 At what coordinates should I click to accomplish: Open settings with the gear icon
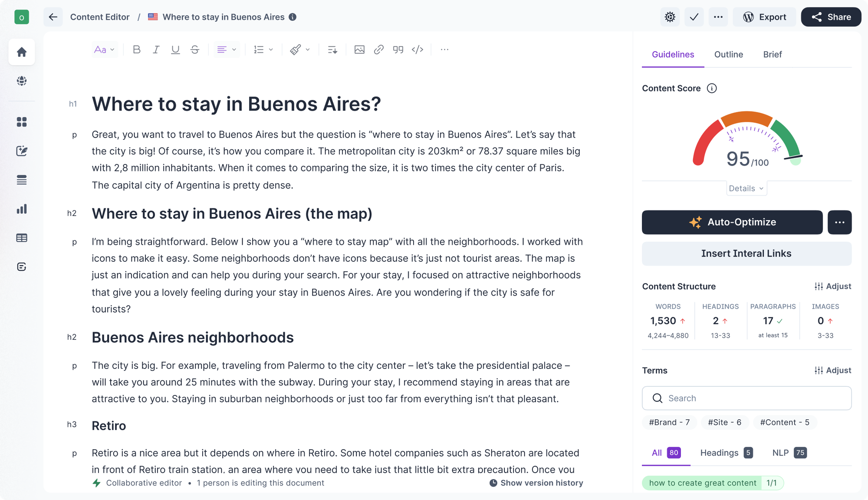point(670,17)
